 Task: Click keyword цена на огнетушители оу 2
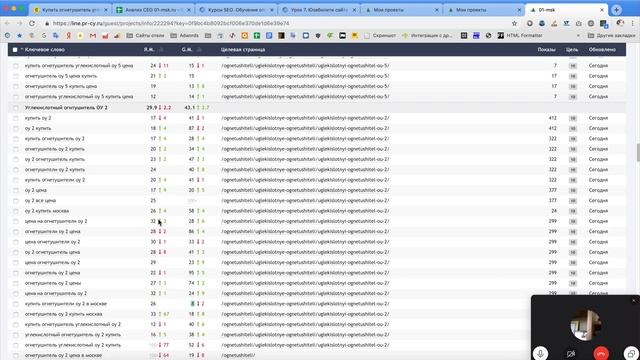click(x=56, y=221)
